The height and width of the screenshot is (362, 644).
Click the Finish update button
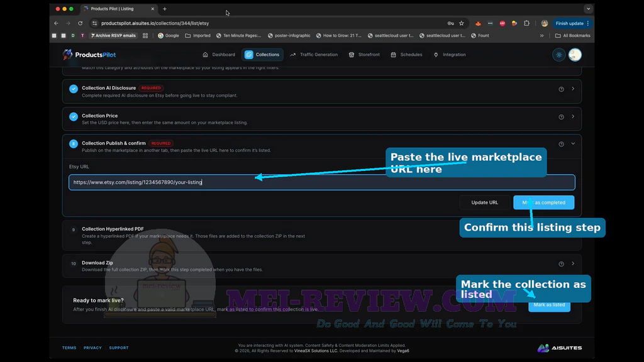click(569, 23)
